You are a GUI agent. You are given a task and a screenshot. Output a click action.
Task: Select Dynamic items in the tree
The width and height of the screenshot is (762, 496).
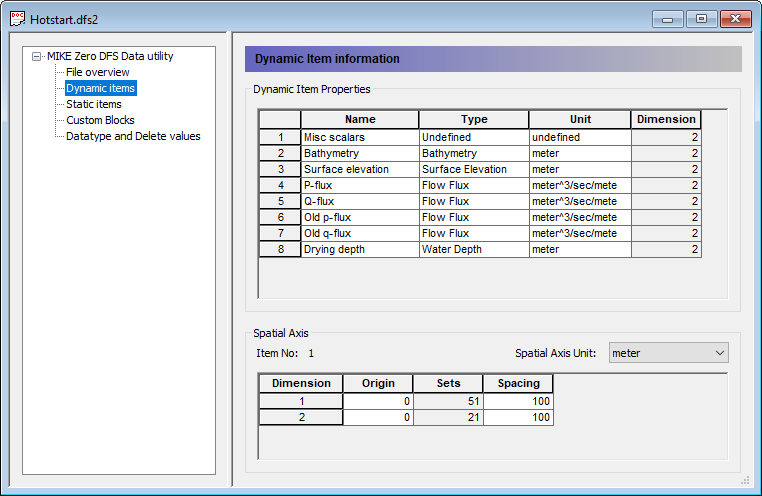click(x=100, y=88)
